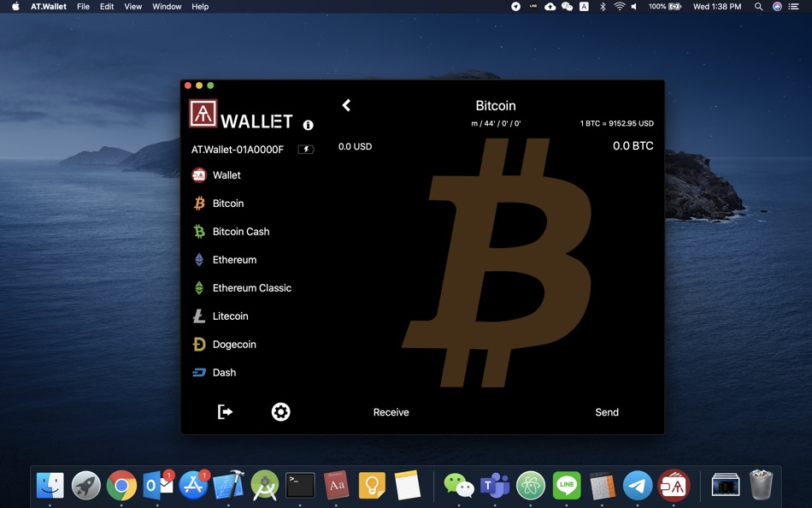Click the battery charging status icon
The width and height of the screenshot is (812, 508).
tap(305, 150)
